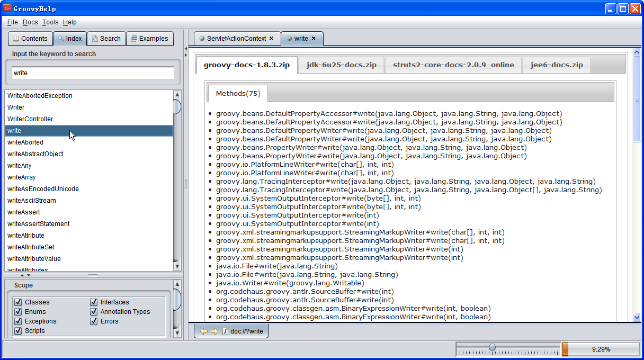The width and height of the screenshot is (644, 360).
Task: Open the File menu
Action: click(13, 22)
